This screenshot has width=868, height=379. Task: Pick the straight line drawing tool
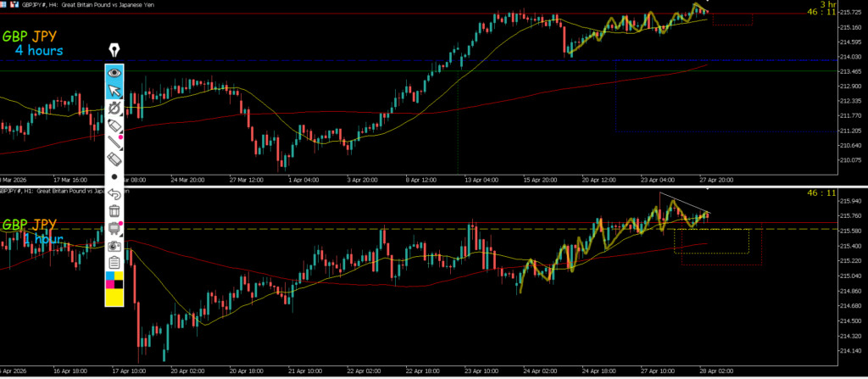tap(114, 142)
